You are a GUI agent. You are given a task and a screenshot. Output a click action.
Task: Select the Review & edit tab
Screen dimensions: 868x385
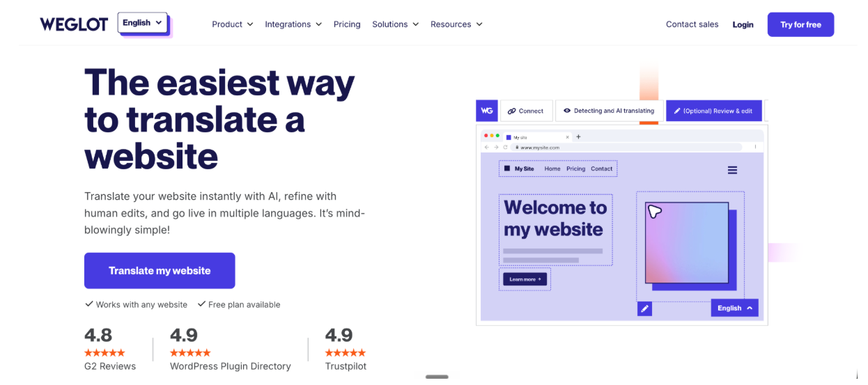(x=713, y=111)
